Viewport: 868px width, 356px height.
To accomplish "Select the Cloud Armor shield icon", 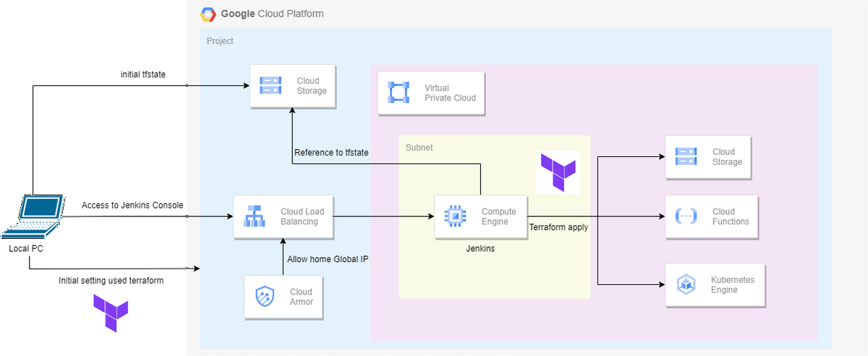I will (x=265, y=297).
